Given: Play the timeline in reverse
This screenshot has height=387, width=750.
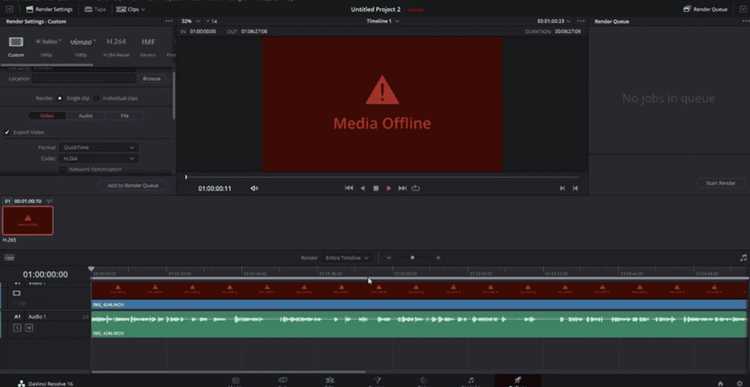Looking at the screenshot, I should [363, 188].
